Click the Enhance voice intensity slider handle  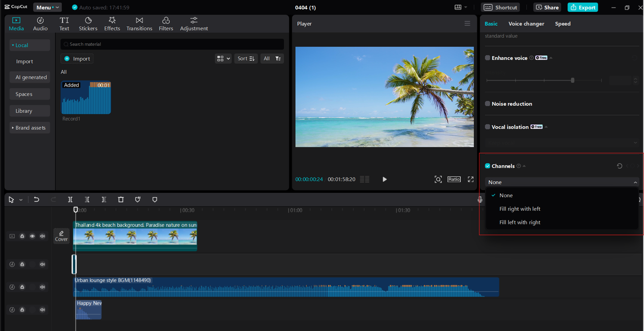[573, 80]
